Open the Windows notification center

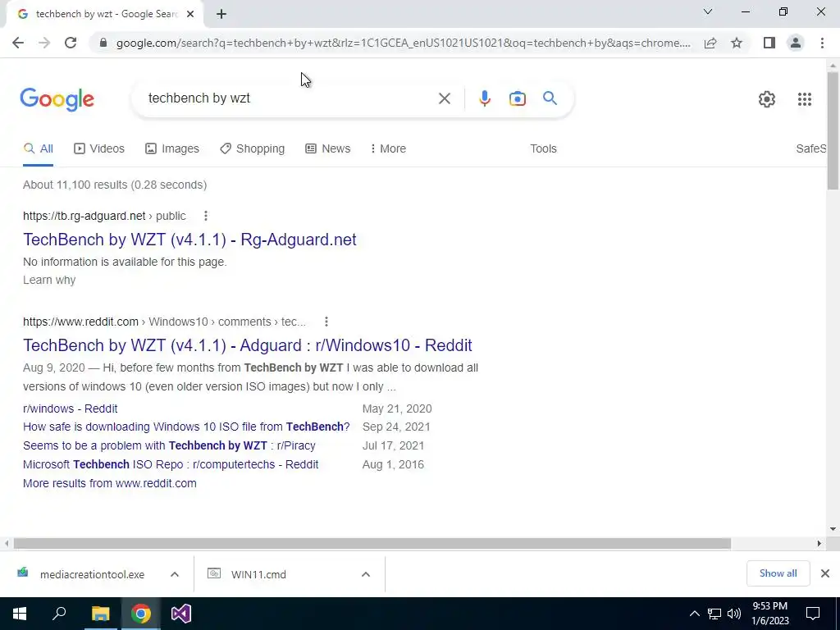tap(813, 614)
